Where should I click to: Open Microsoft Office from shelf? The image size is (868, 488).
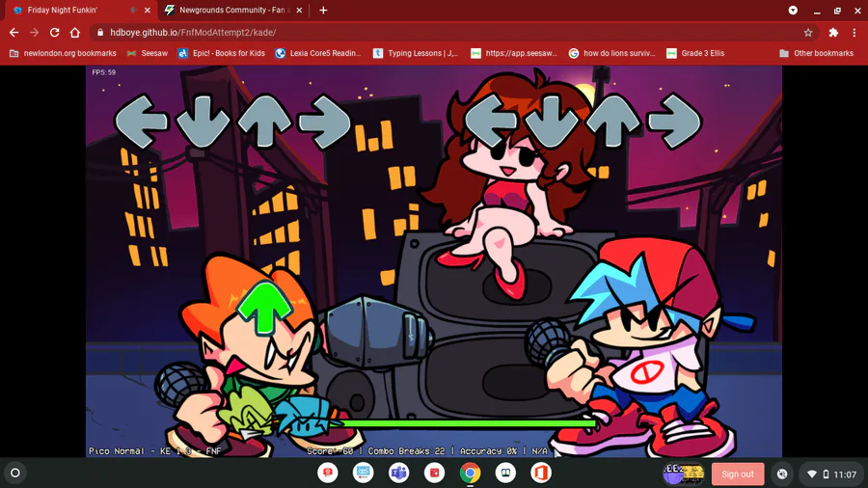(x=541, y=474)
